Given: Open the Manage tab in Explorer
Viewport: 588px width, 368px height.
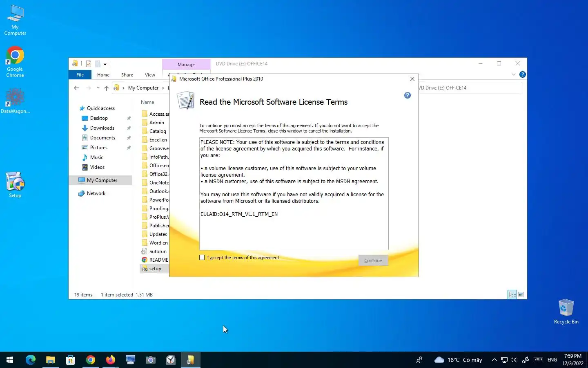Looking at the screenshot, I should (x=186, y=65).
